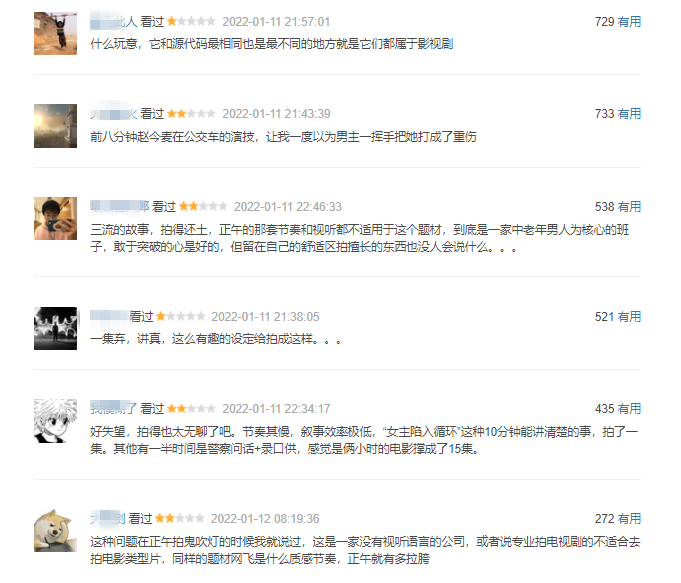Click 有用 next to the 435 count
Image resolution: width=681 pixels, height=583 pixels.
pos(629,409)
